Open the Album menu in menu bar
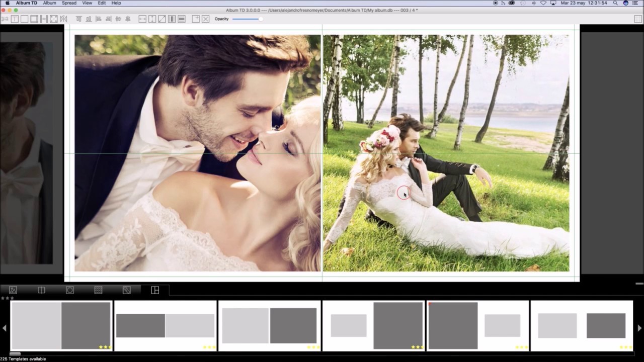Image resolution: width=644 pixels, height=362 pixels. tap(49, 3)
